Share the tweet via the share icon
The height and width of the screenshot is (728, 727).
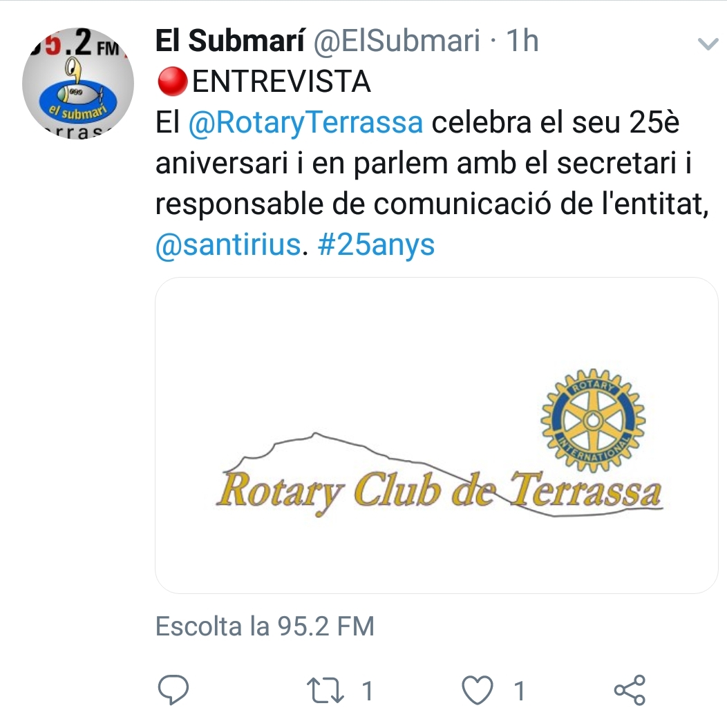tap(630, 690)
